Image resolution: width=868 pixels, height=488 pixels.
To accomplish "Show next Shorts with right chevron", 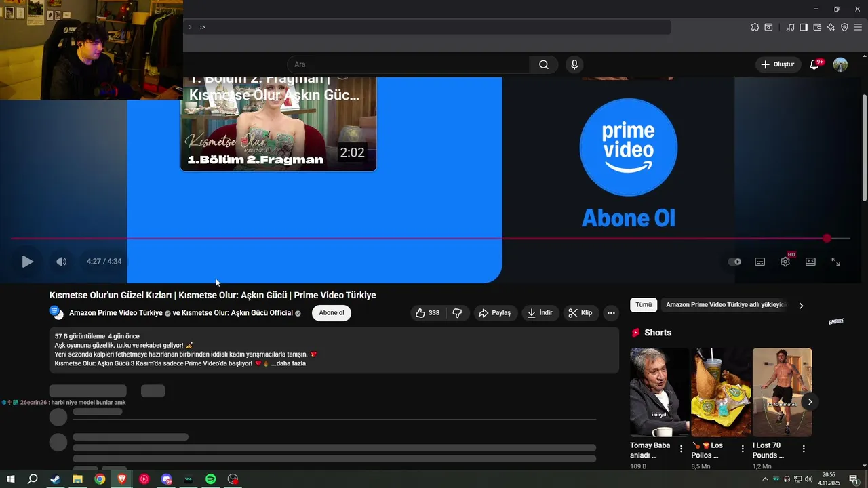I will [x=810, y=402].
